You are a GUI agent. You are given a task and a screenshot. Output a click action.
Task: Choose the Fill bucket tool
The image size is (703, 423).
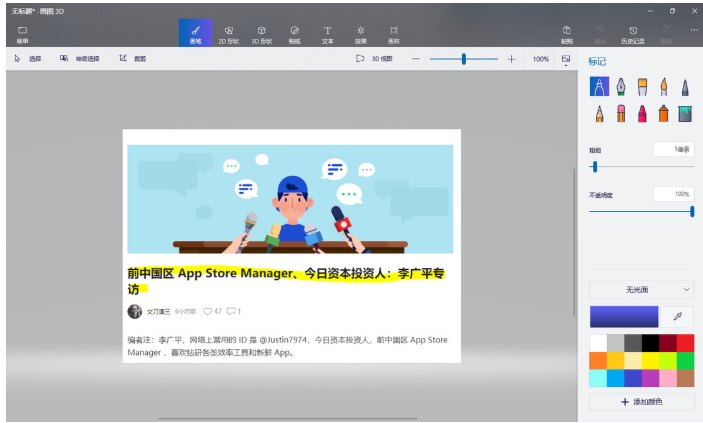[685, 114]
